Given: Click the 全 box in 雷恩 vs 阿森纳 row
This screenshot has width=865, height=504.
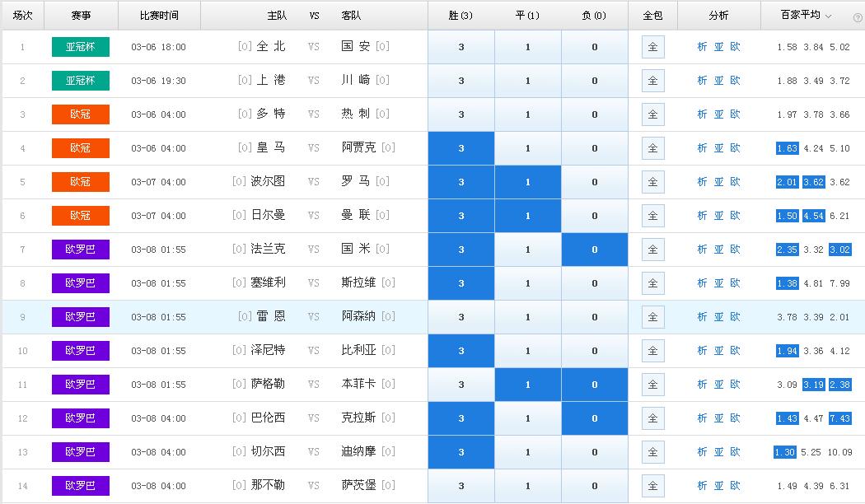Looking at the screenshot, I should [x=652, y=317].
